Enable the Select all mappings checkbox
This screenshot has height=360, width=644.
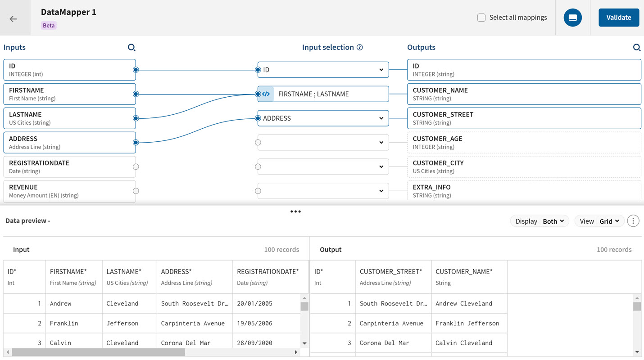[x=481, y=18]
